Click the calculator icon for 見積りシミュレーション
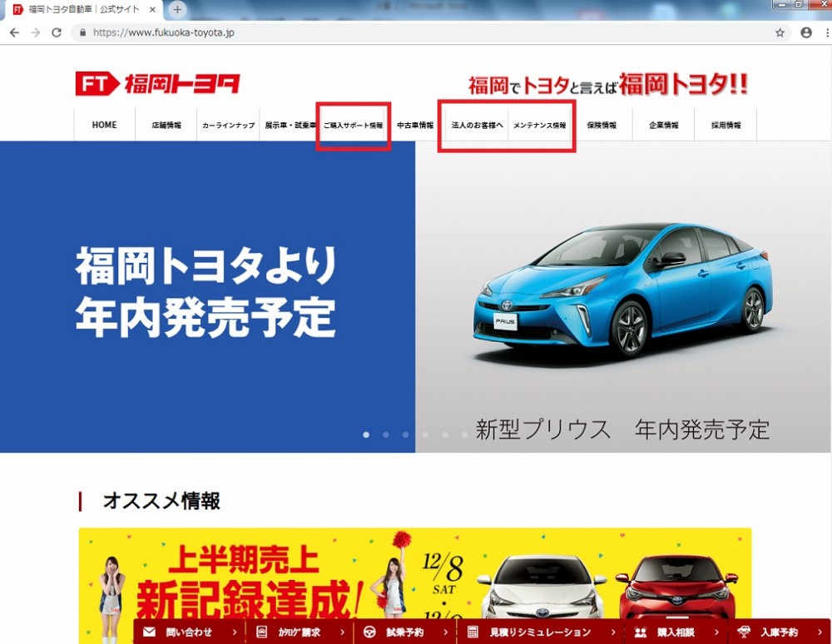The height and width of the screenshot is (644, 832). pyautogui.click(x=473, y=632)
